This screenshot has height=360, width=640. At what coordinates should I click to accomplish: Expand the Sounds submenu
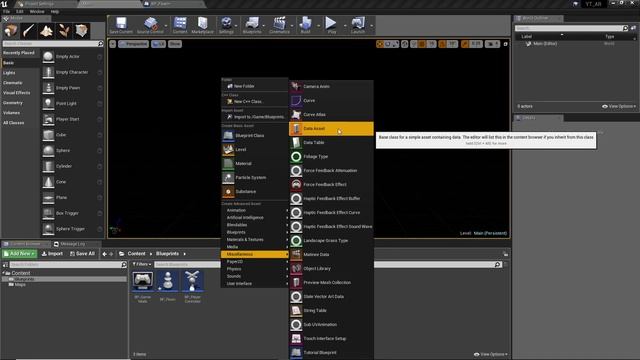click(255, 276)
